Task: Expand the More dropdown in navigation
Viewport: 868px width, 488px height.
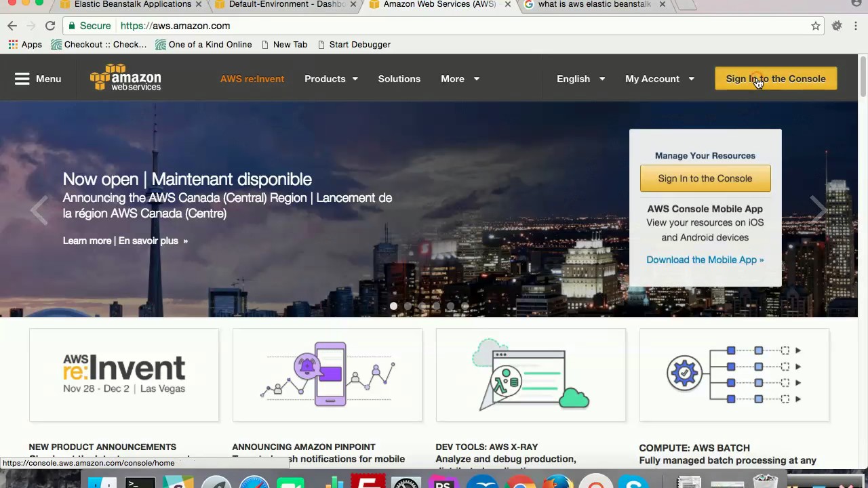Action: tap(460, 79)
